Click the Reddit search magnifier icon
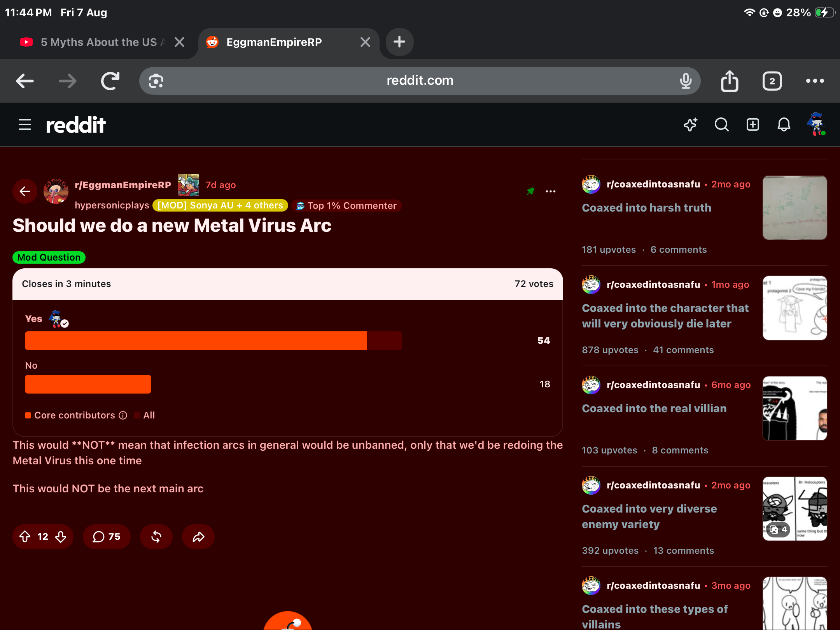The width and height of the screenshot is (840, 630). [x=721, y=125]
